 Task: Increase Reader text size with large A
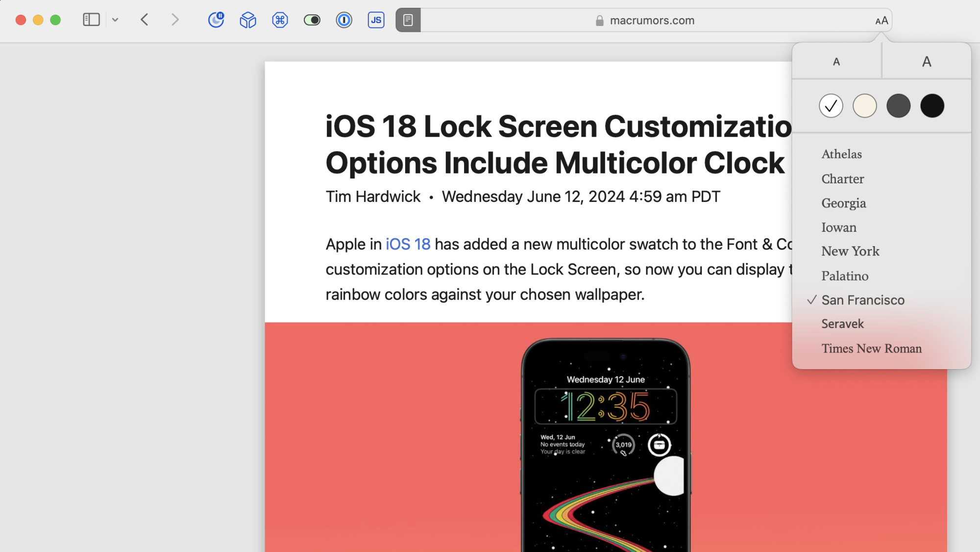point(927,61)
